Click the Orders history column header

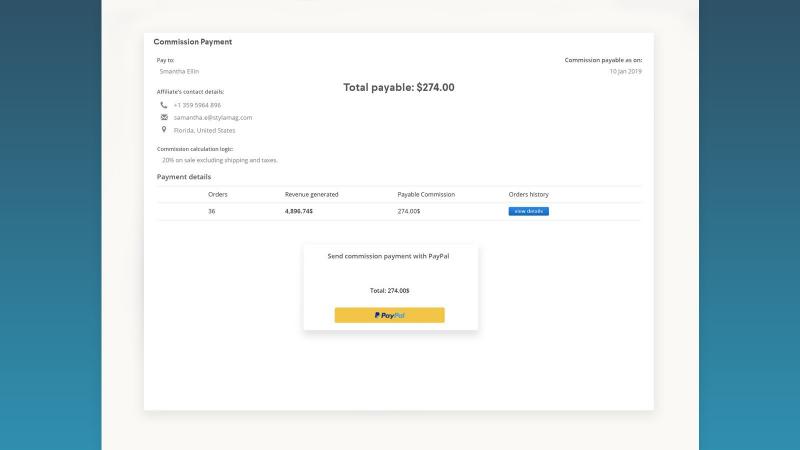(529, 194)
